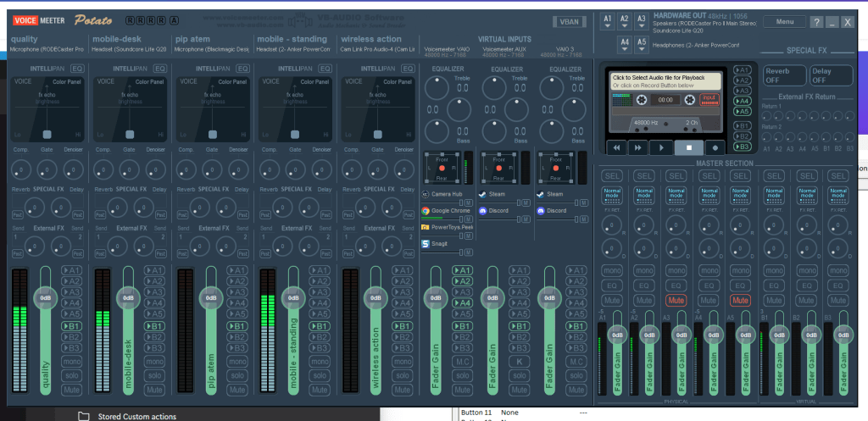This screenshot has width=868, height=421.
Task: Mute the pip atem strip
Action: [237, 390]
